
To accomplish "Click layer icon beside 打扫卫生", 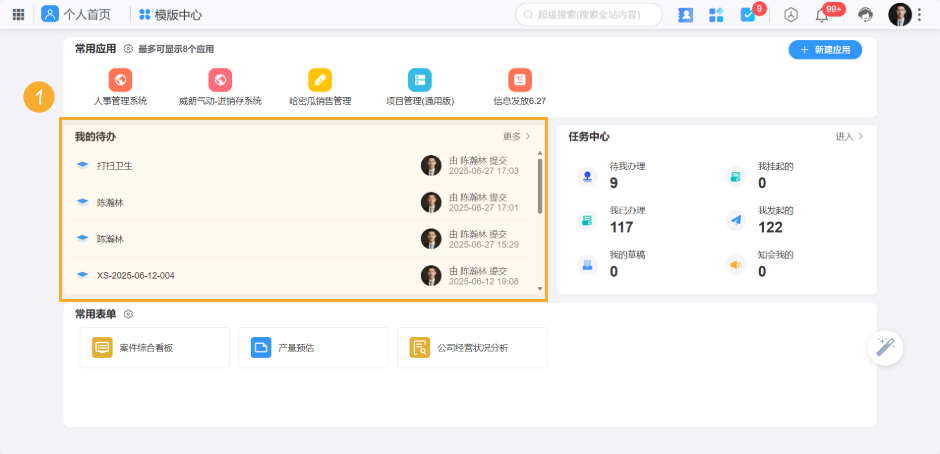I will tap(83, 166).
